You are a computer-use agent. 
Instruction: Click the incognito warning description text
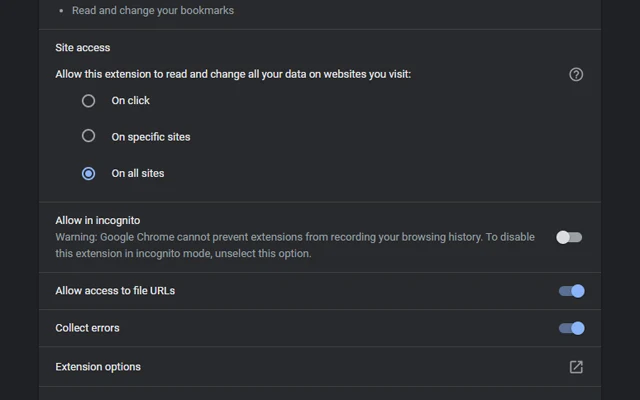[x=295, y=245]
